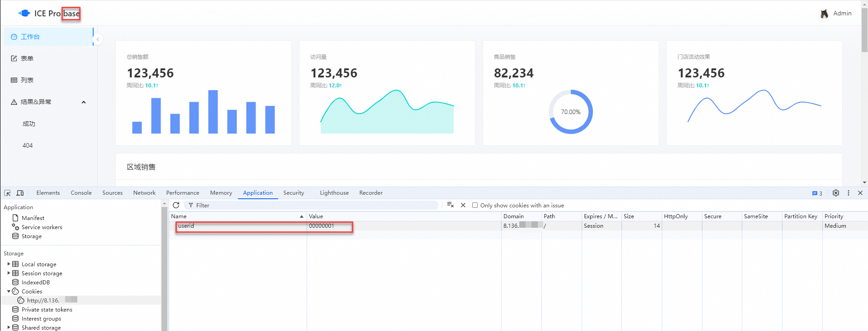Click the 访问量 area chart
This screenshot has width=868, height=331.
387,112
